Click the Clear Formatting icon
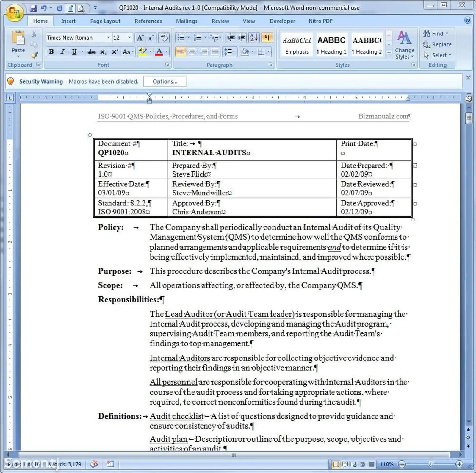The image size is (476, 473). [x=164, y=38]
